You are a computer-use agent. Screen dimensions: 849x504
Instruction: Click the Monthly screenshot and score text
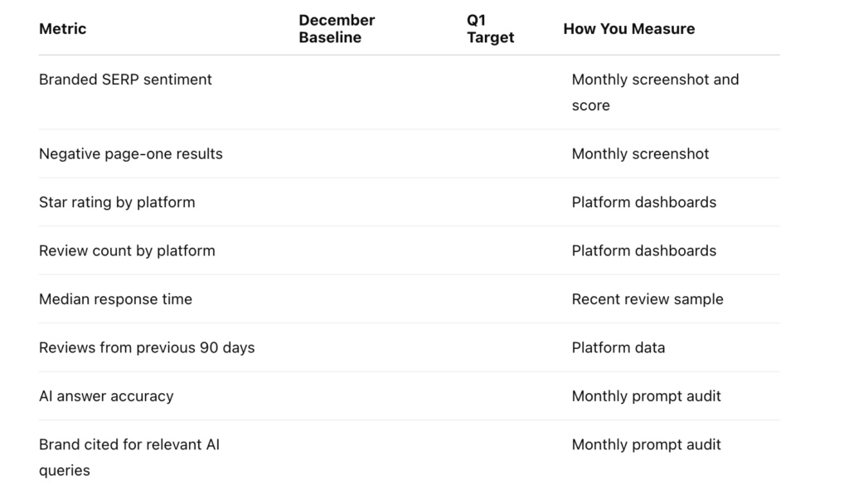click(655, 93)
